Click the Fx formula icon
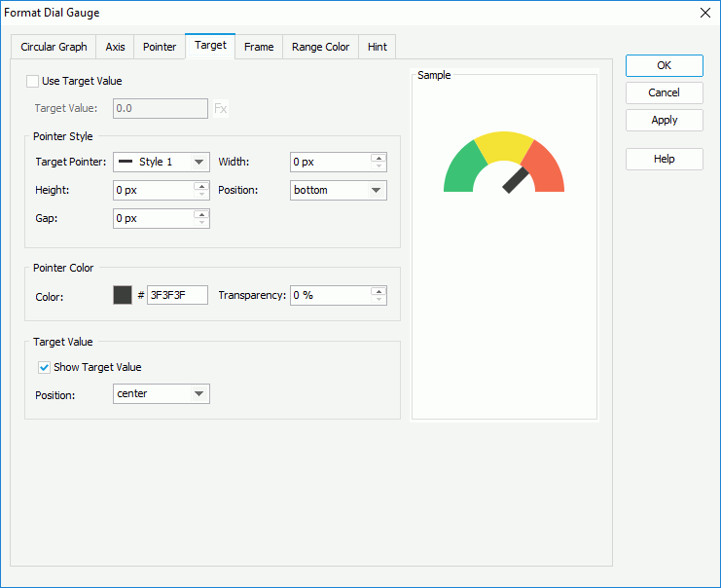The image size is (721, 588). [x=221, y=109]
